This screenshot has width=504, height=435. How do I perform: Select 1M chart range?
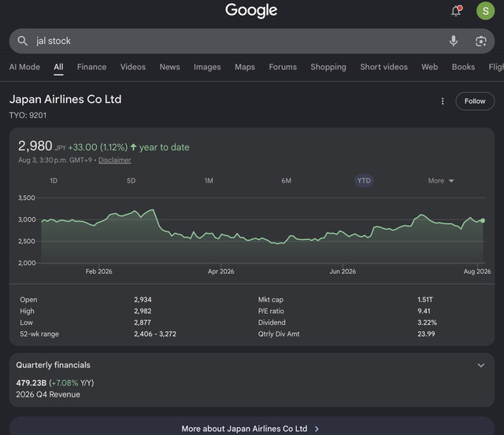[x=209, y=181]
